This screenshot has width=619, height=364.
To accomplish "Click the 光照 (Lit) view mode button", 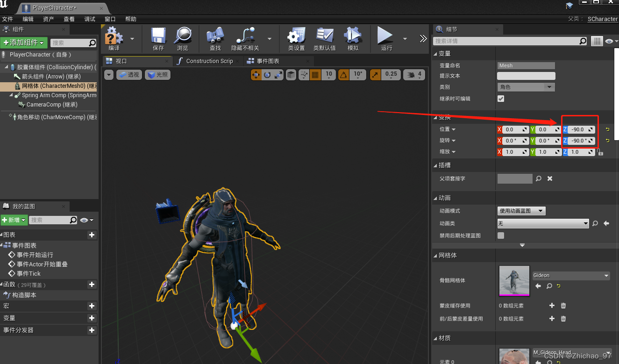I will pyautogui.click(x=157, y=75).
